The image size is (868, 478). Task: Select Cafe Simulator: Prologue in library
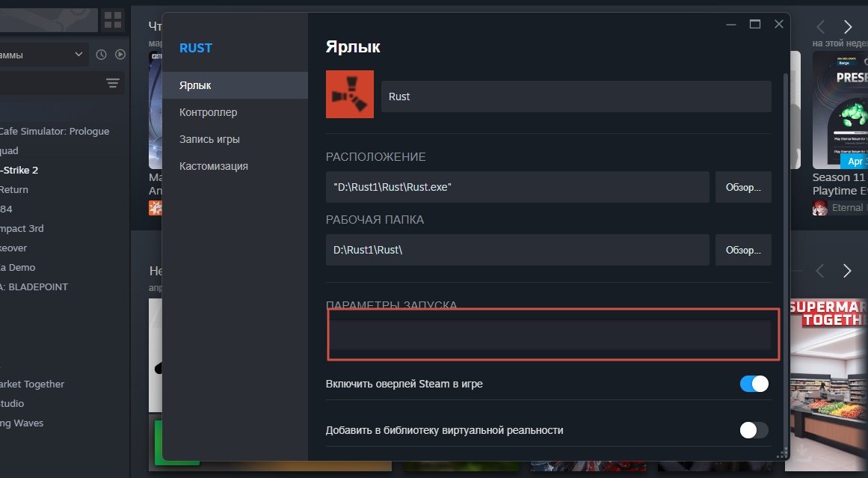tap(55, 131)
